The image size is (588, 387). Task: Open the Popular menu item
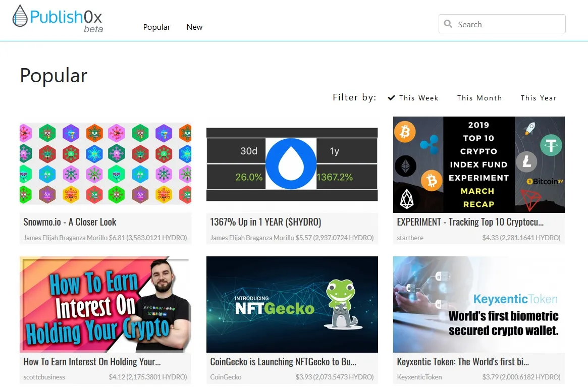tap(156, 27)
